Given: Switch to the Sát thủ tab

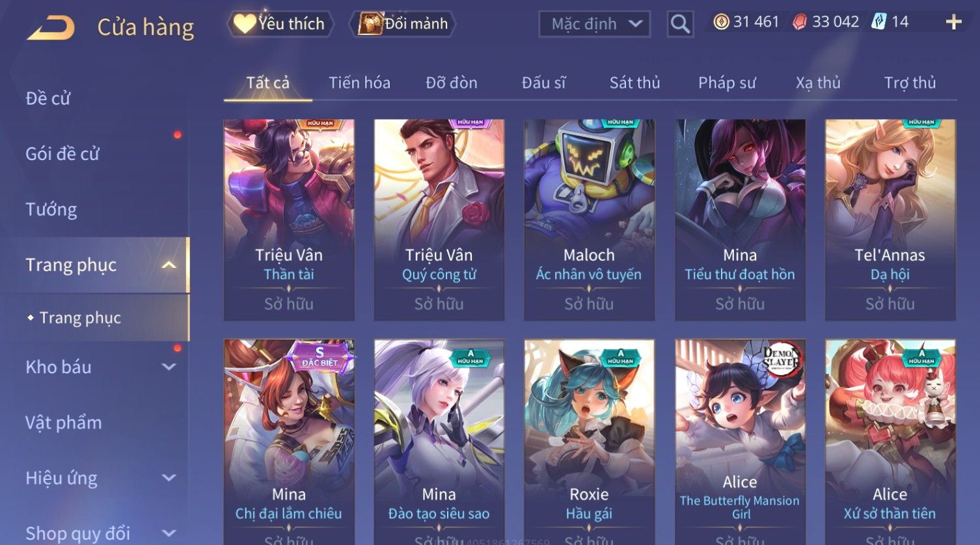Looking at the screenshot, I should pyautogui.click(x=634, y=83).
